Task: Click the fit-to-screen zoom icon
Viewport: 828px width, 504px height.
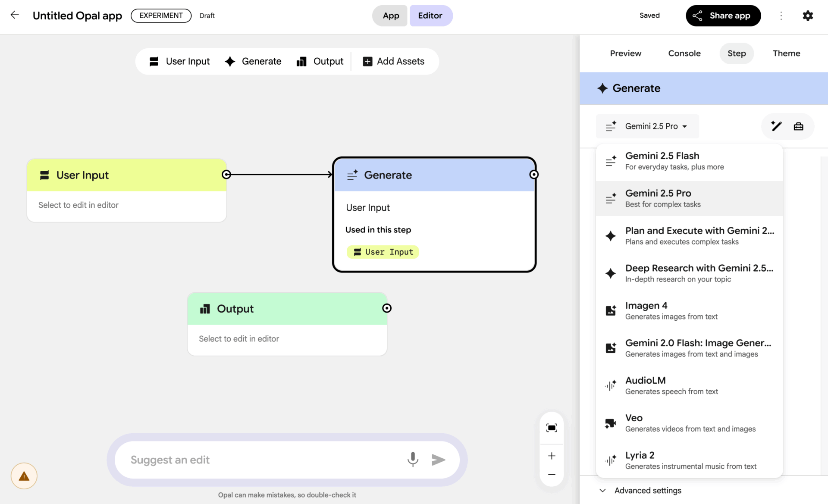Action: pos(552,428)
